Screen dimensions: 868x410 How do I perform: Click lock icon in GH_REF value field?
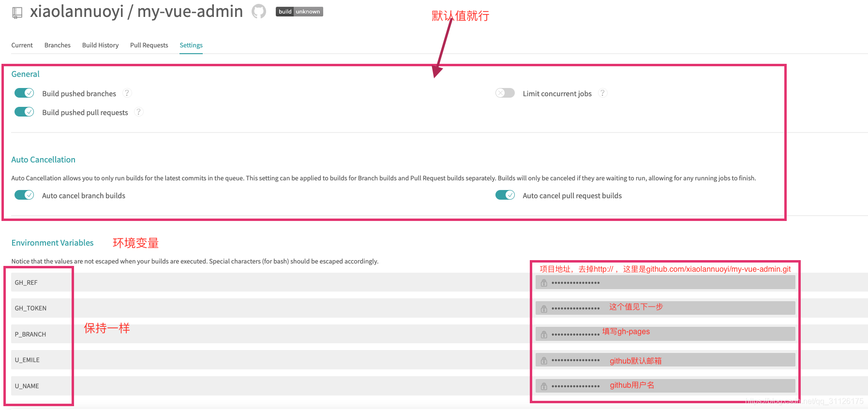pos(544,283)
